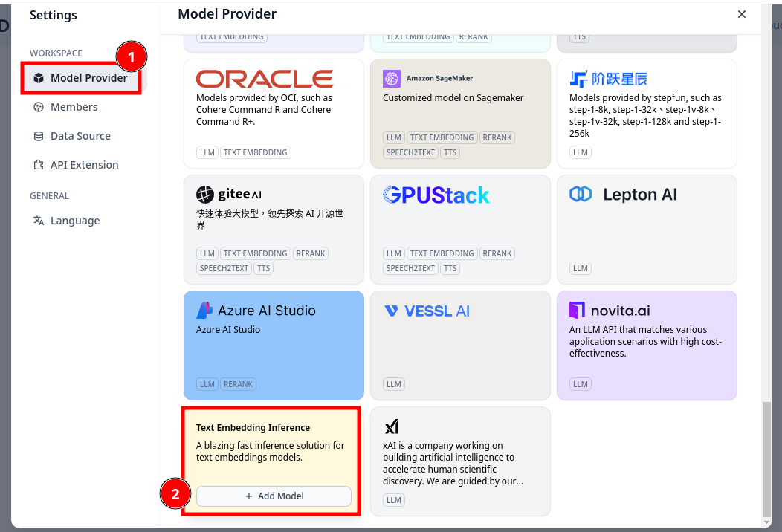Click TEXT EMBEDDING tag on Oracle card
Image resolution: width=782 pixels, height=532 pixels.
tap(256, 152)
